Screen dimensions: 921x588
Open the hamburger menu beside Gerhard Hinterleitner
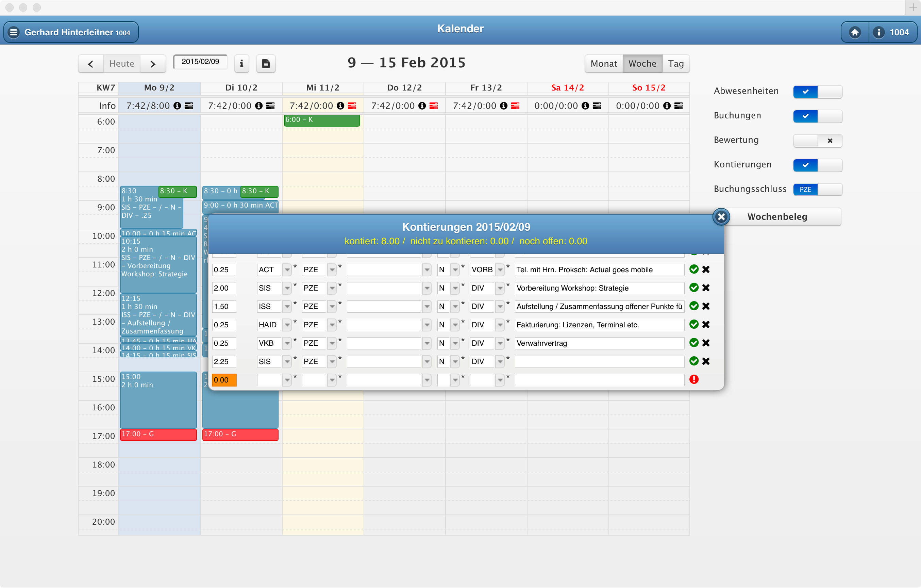[14, 33]
